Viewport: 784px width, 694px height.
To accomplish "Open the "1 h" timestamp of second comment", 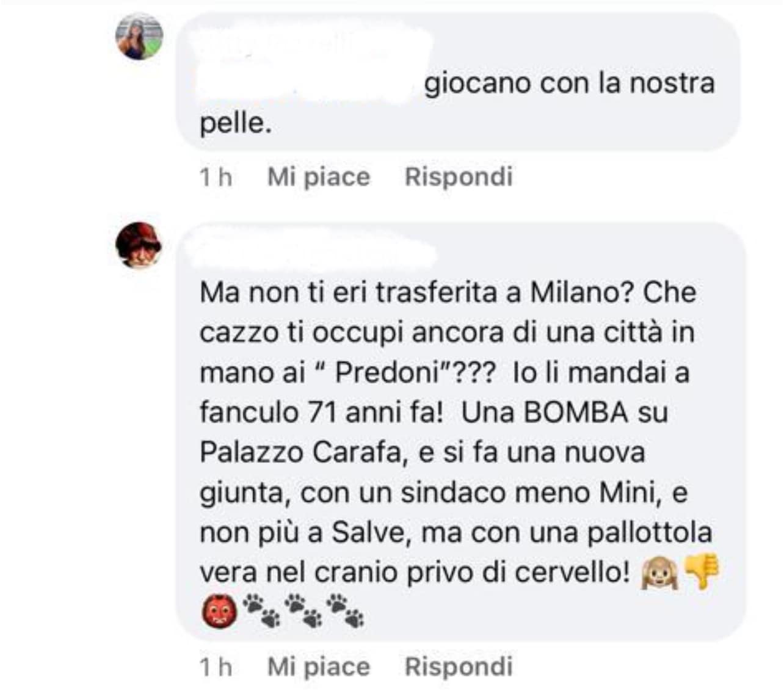I will (x=216, y=667).
